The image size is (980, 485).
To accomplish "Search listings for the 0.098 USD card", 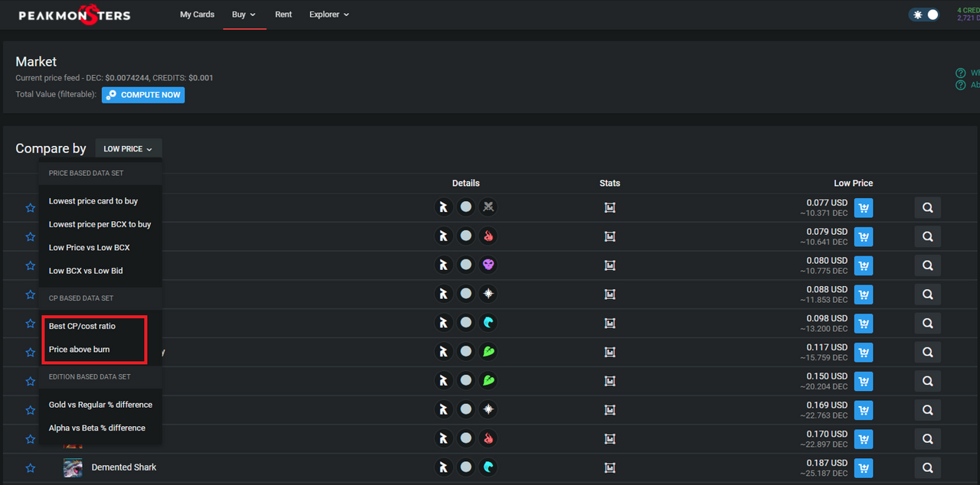I will click(x=927, y=324).
